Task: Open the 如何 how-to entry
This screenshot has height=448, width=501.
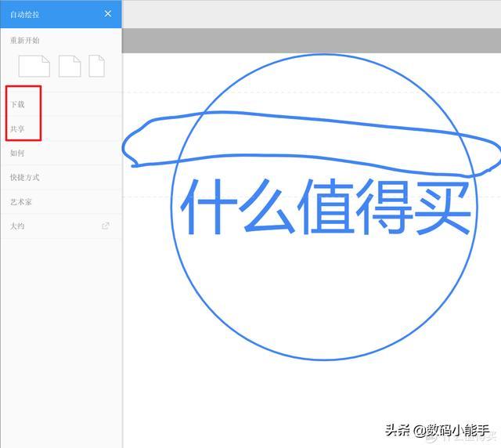Action: (x=18, y=153)
